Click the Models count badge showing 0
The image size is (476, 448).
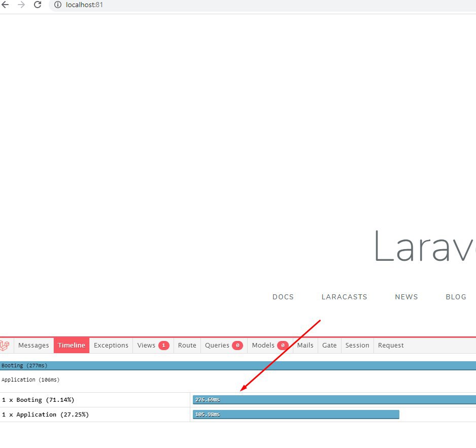coord(283,346)
